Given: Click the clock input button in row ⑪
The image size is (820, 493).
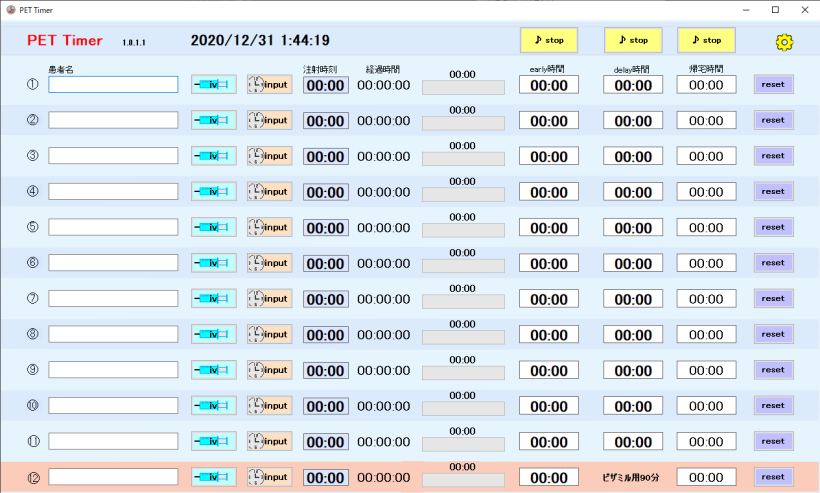Looking at the screenshot, I should [x=269, y=441].
